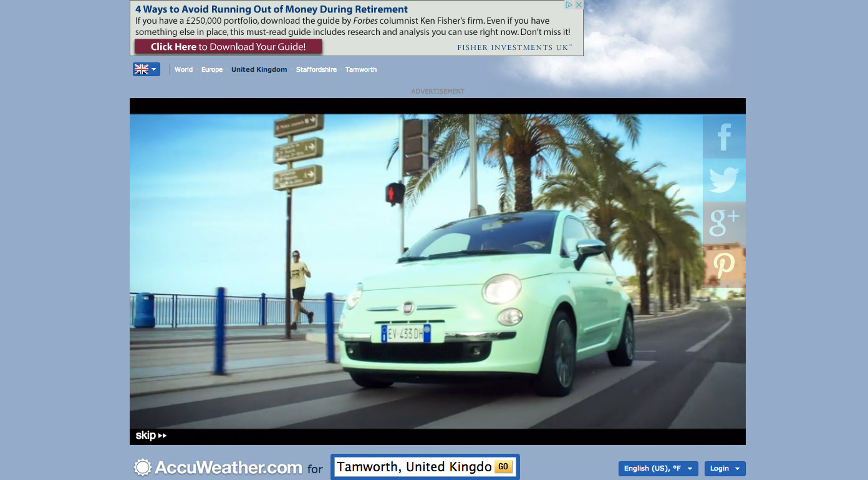
Task: Open the 4 Ways to Avoid Running Out headline
Action: (x=272, y=9)
